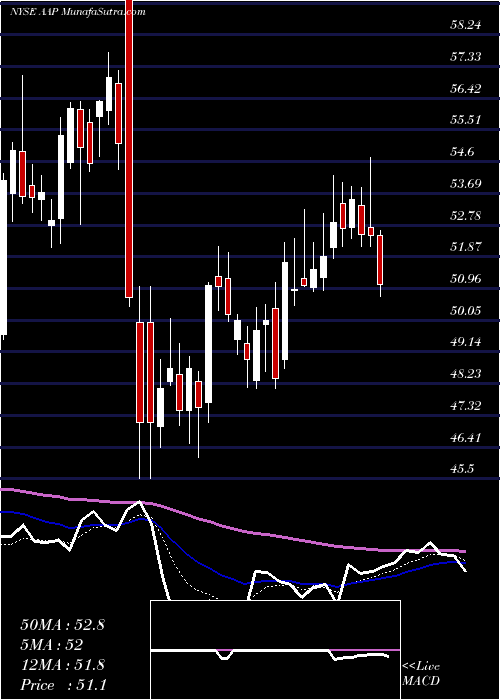The height and width of the screenshot is (700, 500).
Task: Click the 12MA : 51.8 readout
Action: pyautogui.click(x=62, y=665)
